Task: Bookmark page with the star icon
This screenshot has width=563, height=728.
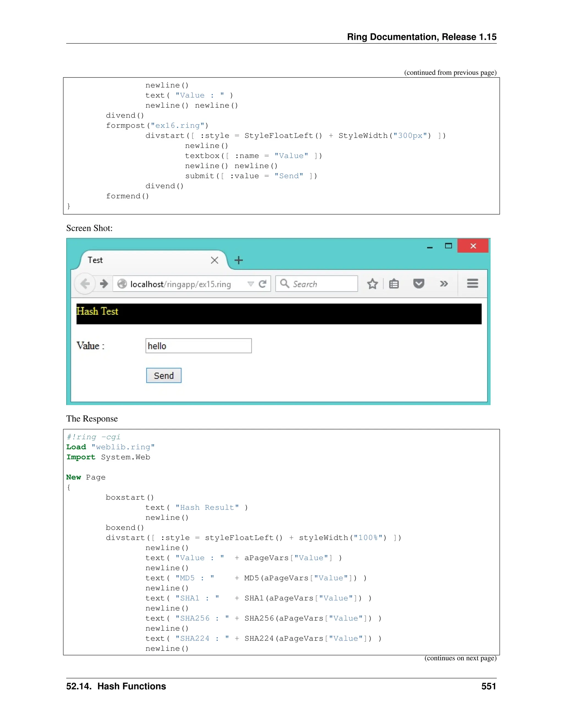Action: 372,284
